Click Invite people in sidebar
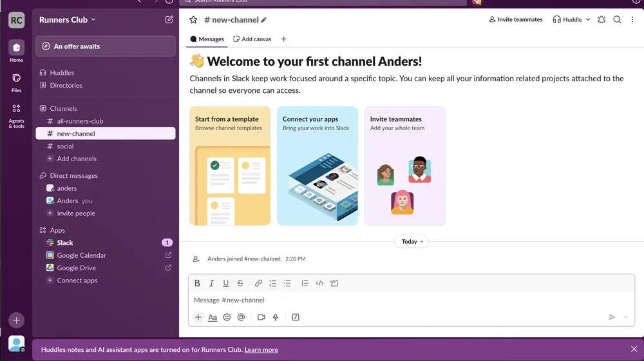The height and width of the screenshot is (361, 644). point(106,213)
